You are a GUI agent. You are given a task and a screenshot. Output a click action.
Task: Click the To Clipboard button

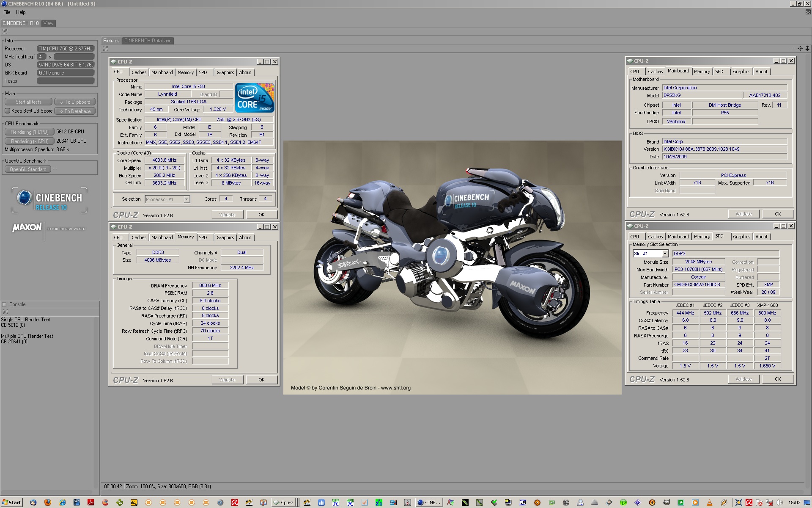click(75, 102)
